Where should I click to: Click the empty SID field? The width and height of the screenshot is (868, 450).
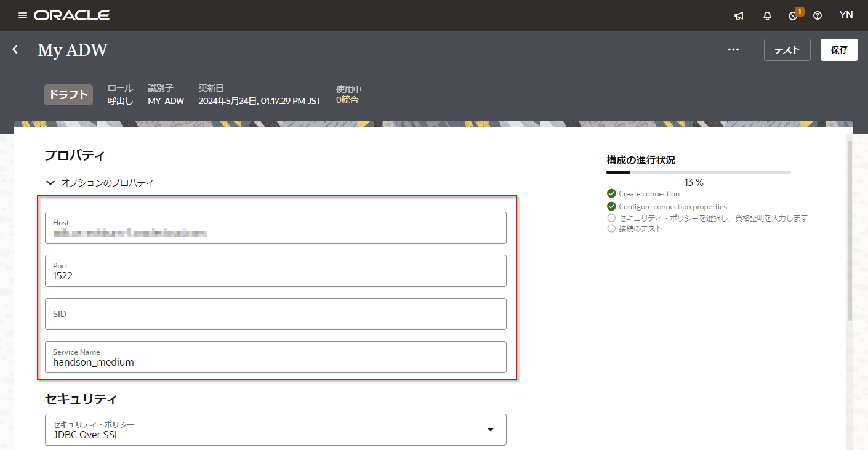[276, 314]
